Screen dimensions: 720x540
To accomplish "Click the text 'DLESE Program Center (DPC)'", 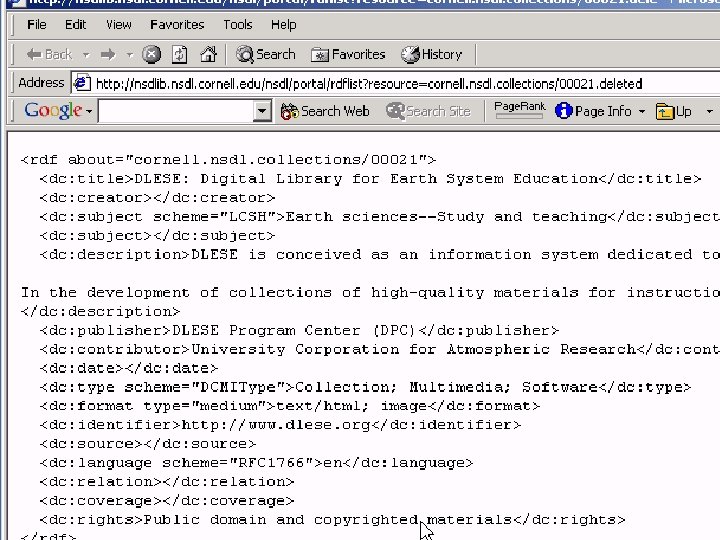I will click(x=294, y=330).
